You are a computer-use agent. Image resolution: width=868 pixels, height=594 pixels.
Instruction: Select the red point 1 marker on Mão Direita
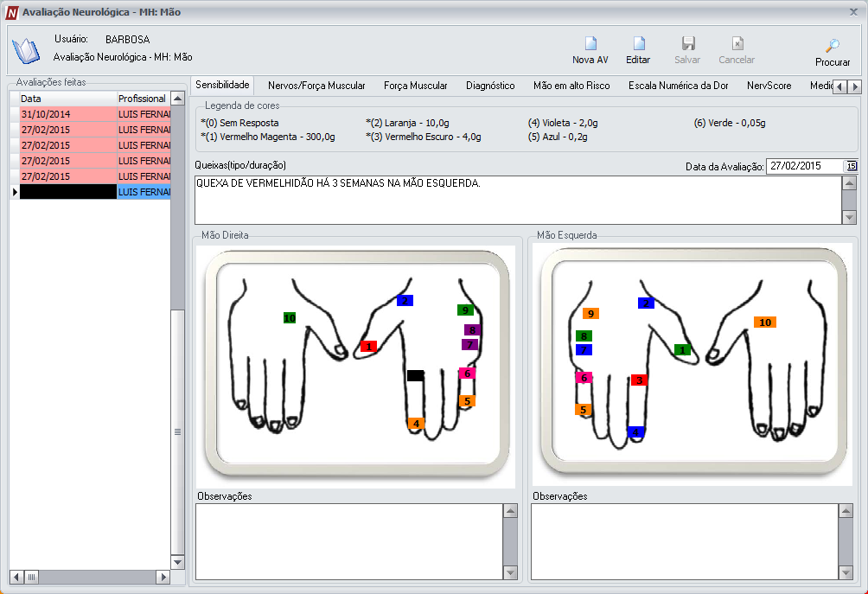(x=368, y=347)
